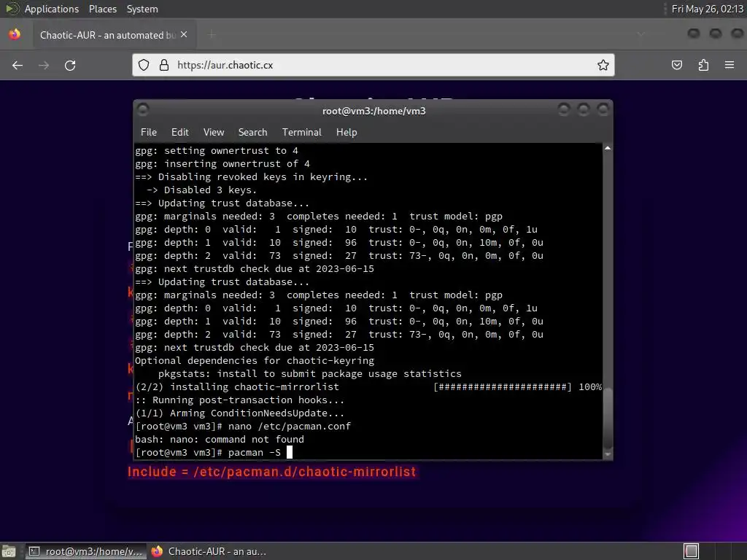Click the Firefox logo icon in tab bar

(15, 34)
